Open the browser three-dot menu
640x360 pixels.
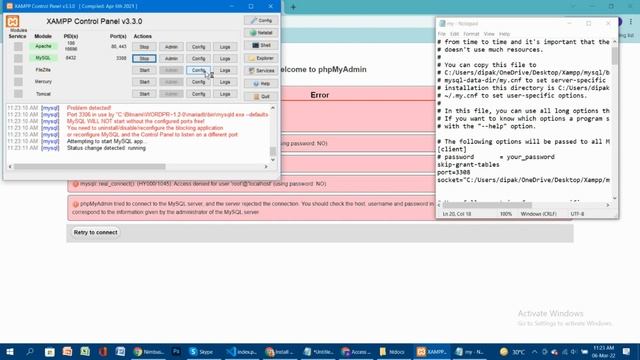[x=631, y=22]
